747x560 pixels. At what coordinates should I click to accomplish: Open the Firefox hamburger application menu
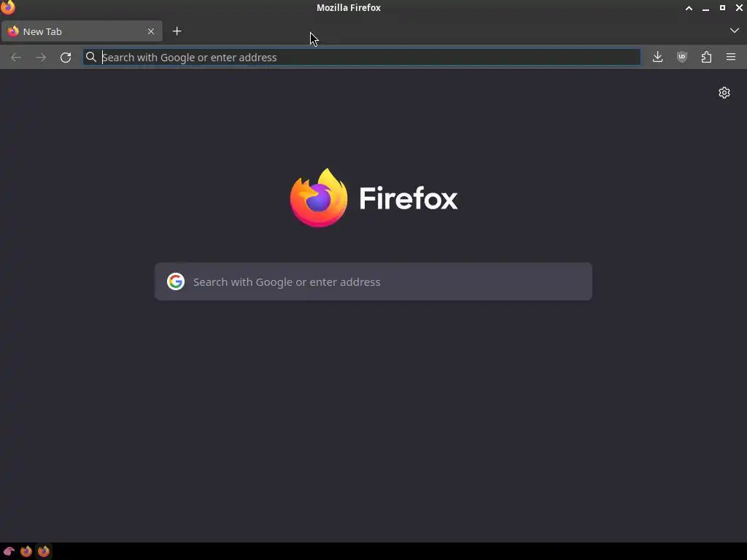click(x=731, y=57)
